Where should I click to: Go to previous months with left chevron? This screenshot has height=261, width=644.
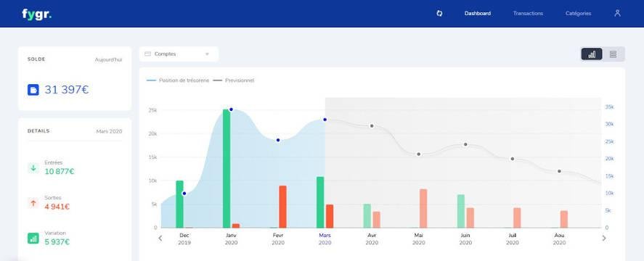click(x=160, y=238)
